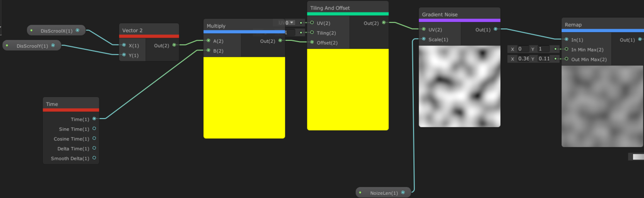Click the Remap node preview image
This screenshot has height=198, width=644.
(603, 106)
